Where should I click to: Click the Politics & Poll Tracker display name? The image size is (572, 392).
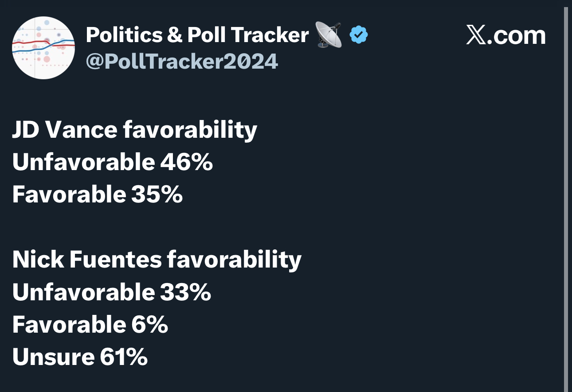click(197, 35)
